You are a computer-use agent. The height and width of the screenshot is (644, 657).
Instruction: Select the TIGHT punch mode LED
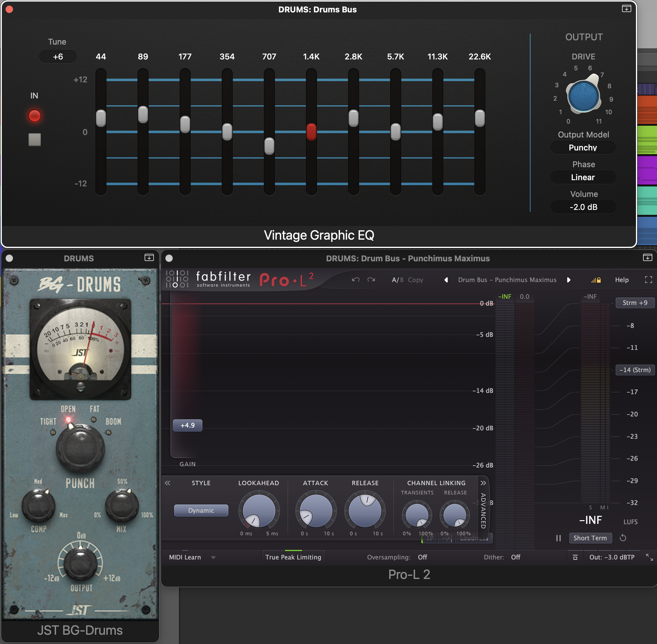point(53,432)
